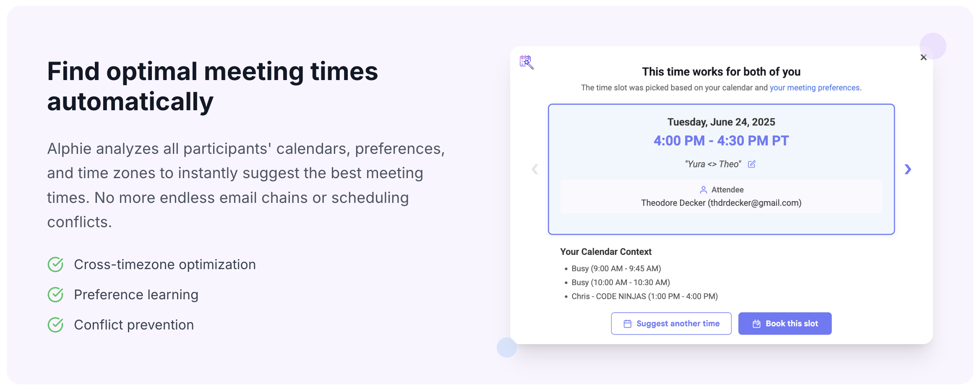Click the Chris - CODE NINJAS calendar entry
Image resolution: width=980 pixels, height=389 pixels.
[644, 296]
